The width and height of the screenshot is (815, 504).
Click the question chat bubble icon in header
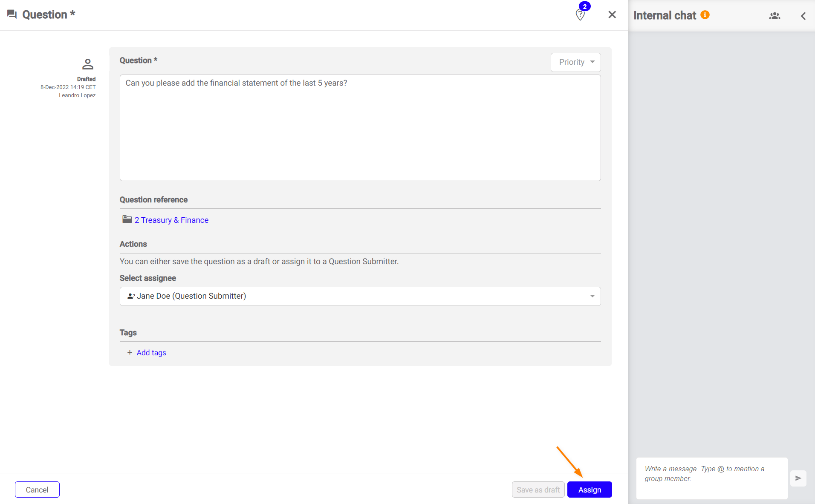tap(12, 14)
